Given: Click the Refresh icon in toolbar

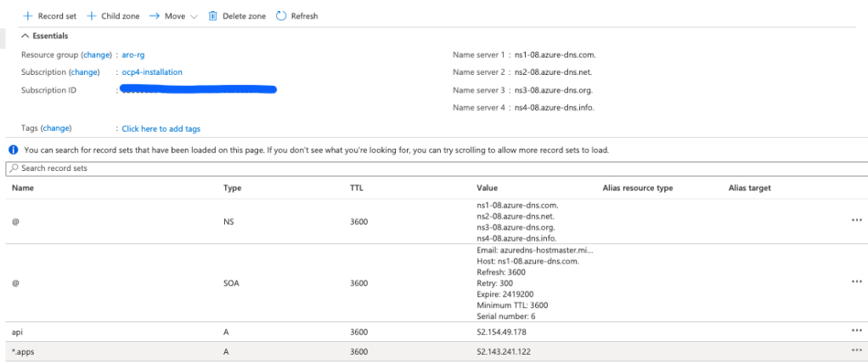Looking at the screenshot, I should point(281,16).
